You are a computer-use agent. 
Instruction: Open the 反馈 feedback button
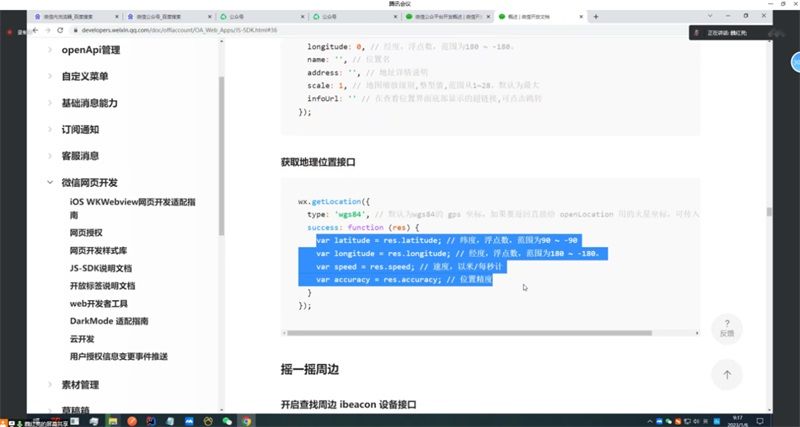(x=727, y=327)
